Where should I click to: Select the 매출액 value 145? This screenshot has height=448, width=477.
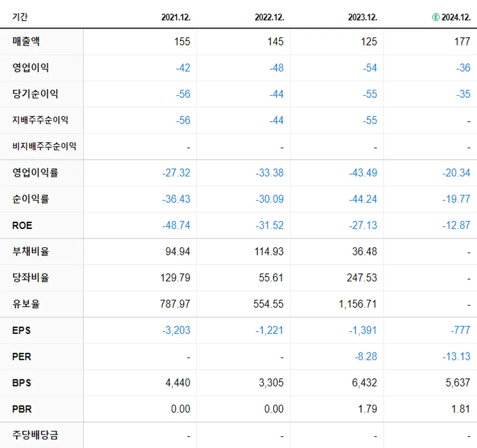click(276, 41)
